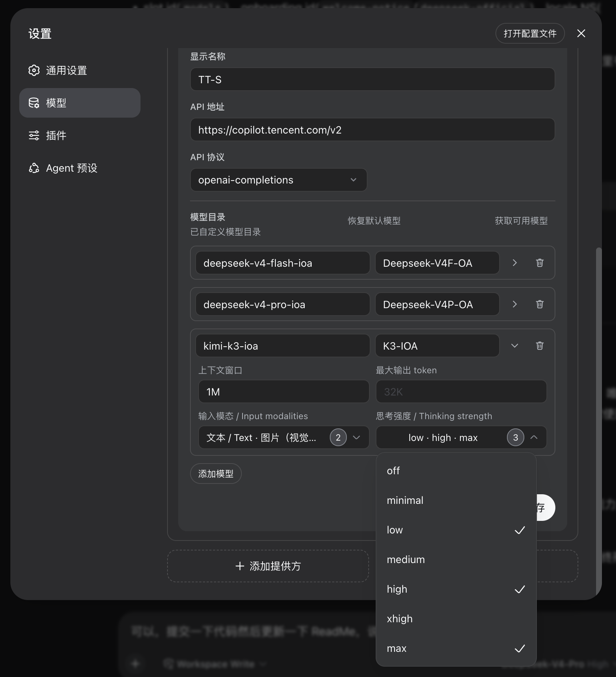Click 恢复默认模型 link
Viewport: 616px width, 677px height.
[374, 221]
